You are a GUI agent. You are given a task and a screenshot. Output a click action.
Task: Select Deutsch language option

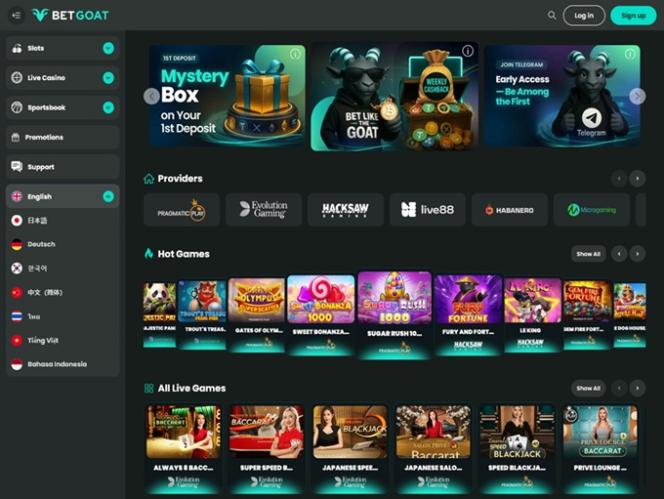(x=41, y=244)
